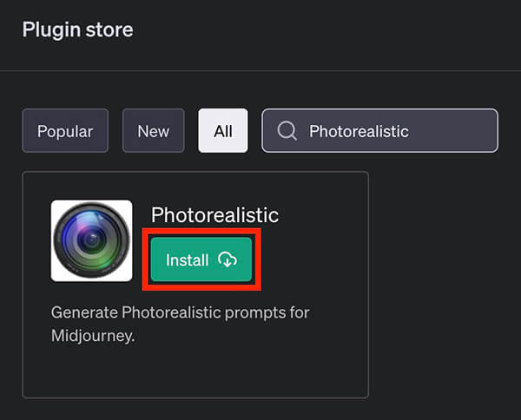Viewport: 521px width, 420px height.
Task: Click the 'Install' text label in green button
Action: pos(188,260)
